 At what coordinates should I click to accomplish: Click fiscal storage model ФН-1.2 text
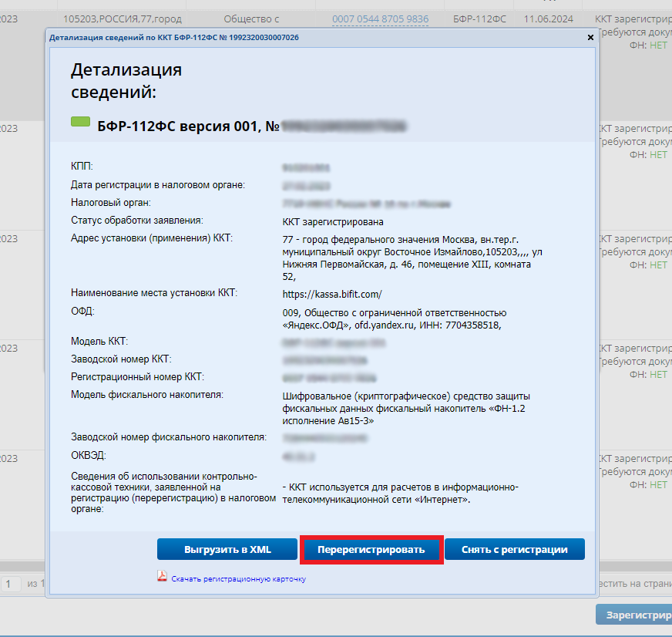[406, 409]
